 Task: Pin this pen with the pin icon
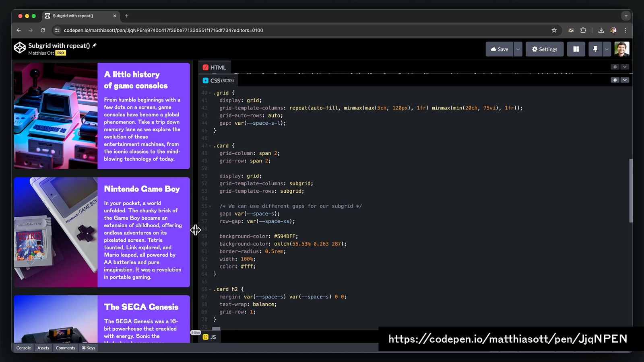(595, 49)
